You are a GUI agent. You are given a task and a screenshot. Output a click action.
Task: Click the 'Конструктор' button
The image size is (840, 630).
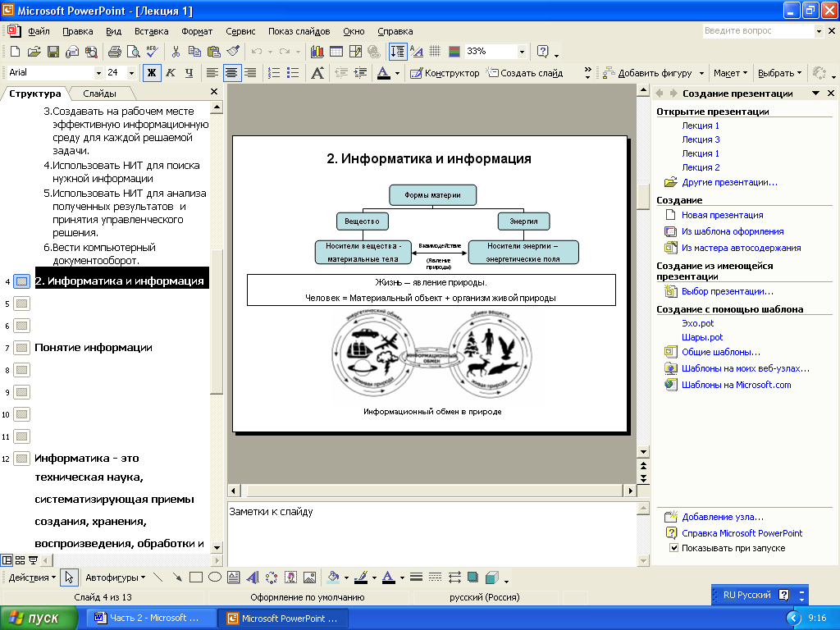coord(445,73)
